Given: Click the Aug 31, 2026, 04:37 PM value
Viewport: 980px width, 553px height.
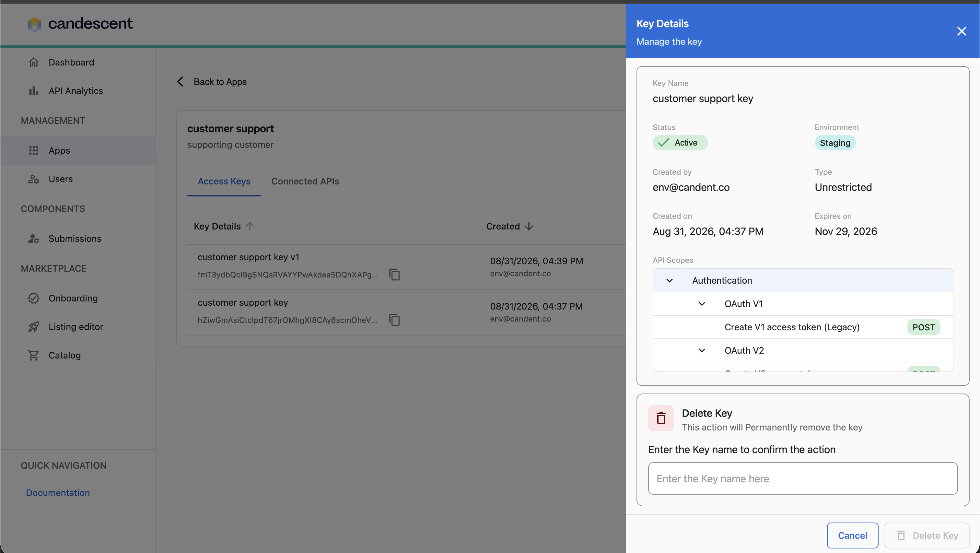Looking at the screenshot, I should point(707,231).
